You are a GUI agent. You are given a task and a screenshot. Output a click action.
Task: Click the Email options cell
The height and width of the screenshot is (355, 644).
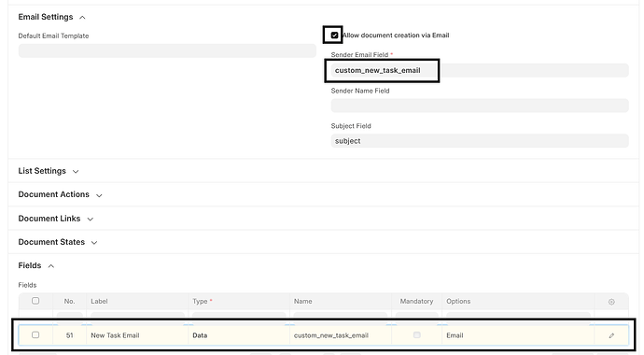(x=518, y=335)
